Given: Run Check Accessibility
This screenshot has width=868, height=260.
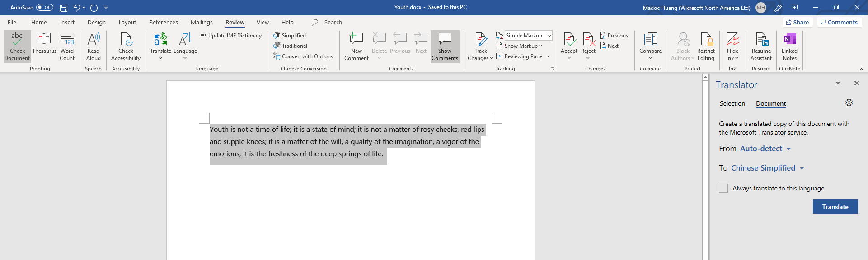Looking at the screenshot, I should tap(126, 46).
